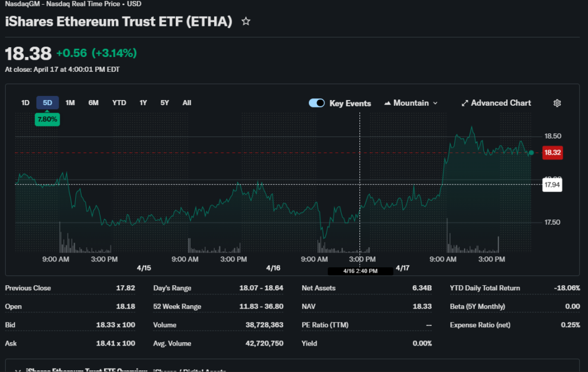Screen dimensions: 588x372
Task: Switch chart range to 5Y
Action: [x=165, y=103]
